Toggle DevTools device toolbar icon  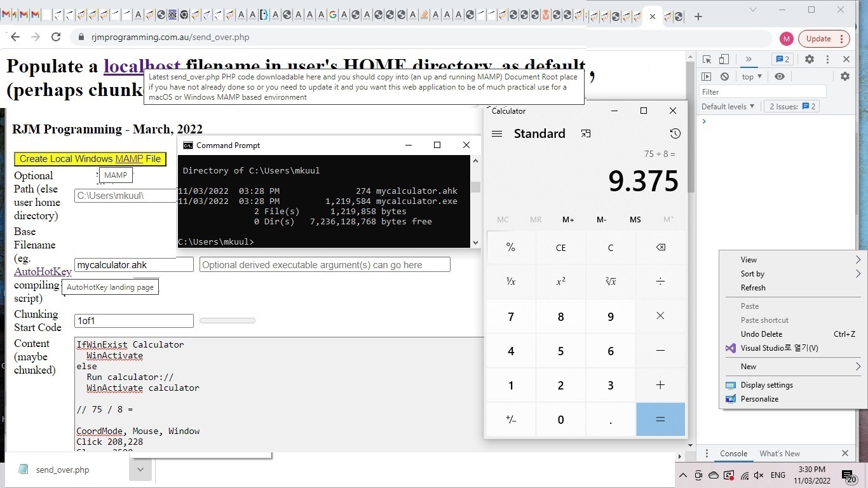tap(724, 59)
